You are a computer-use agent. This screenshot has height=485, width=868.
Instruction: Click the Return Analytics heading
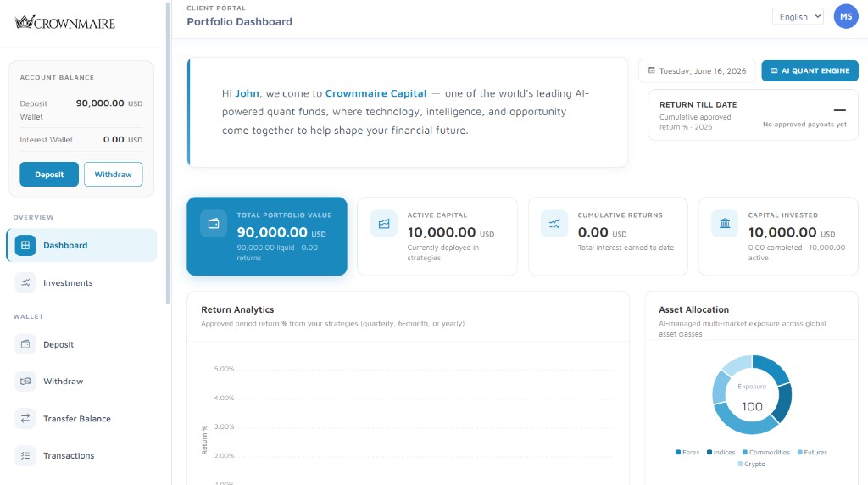pyautogui.click(x=237, y=309)
